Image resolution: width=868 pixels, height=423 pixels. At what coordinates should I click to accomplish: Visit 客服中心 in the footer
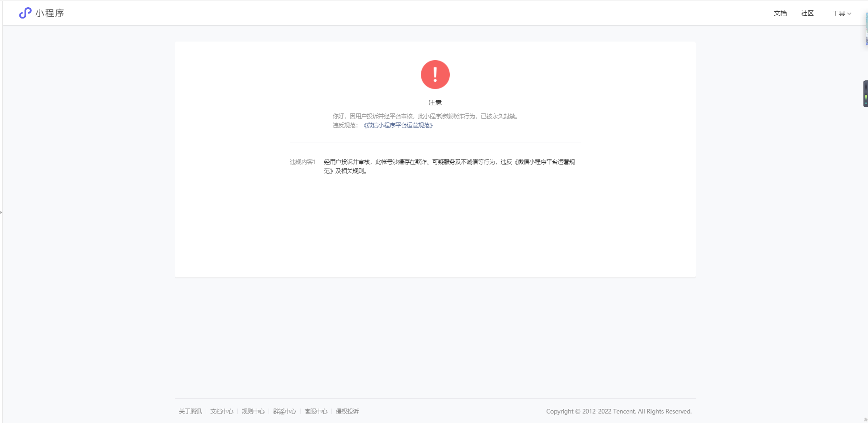tap(316, 411)
